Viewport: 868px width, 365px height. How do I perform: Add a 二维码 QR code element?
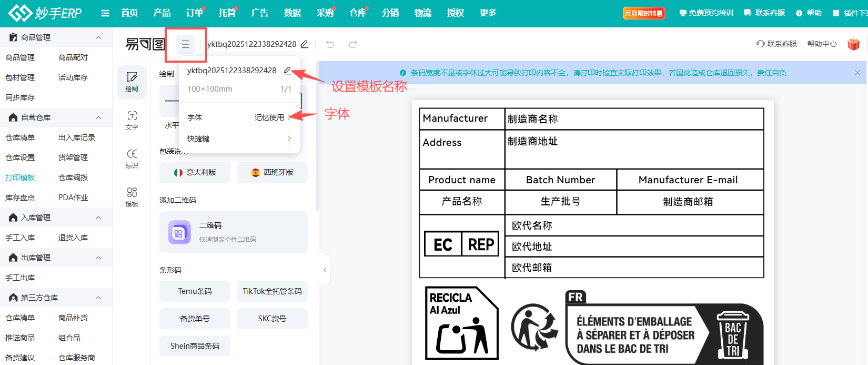(x=233, y=232)
